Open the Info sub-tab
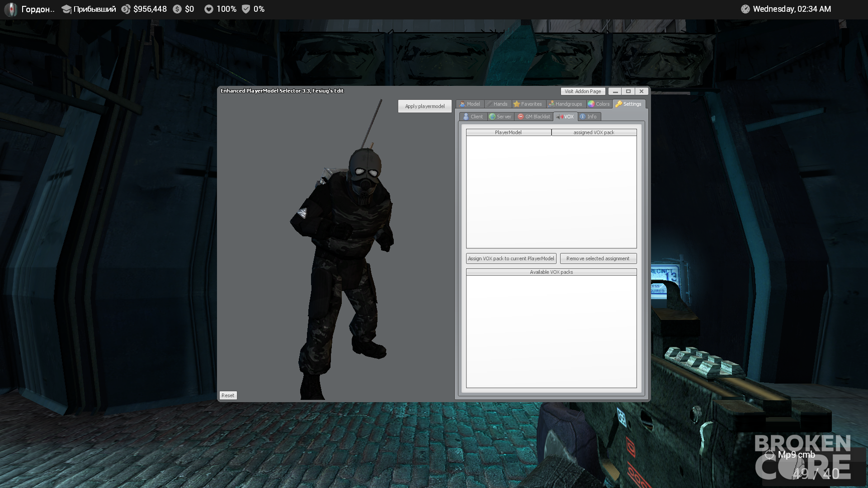Viewport: 868px width, 488px height. (589, 117)
